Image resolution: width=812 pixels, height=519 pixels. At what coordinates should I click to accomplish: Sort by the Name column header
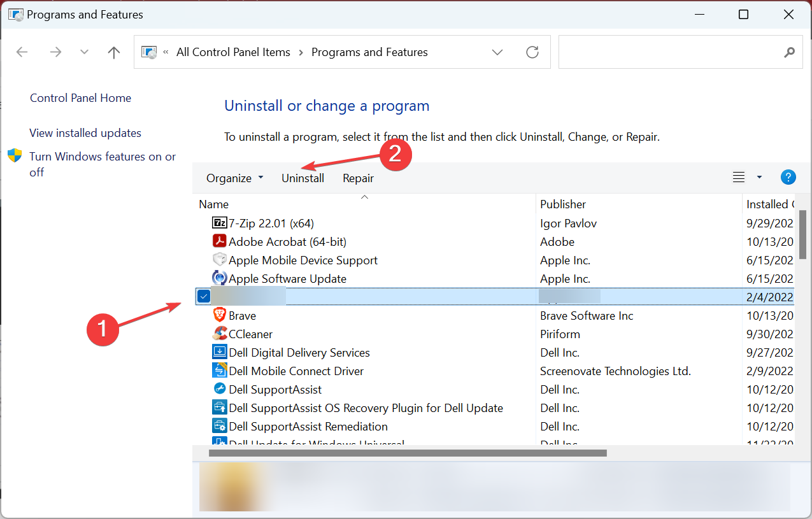point(364,204)
